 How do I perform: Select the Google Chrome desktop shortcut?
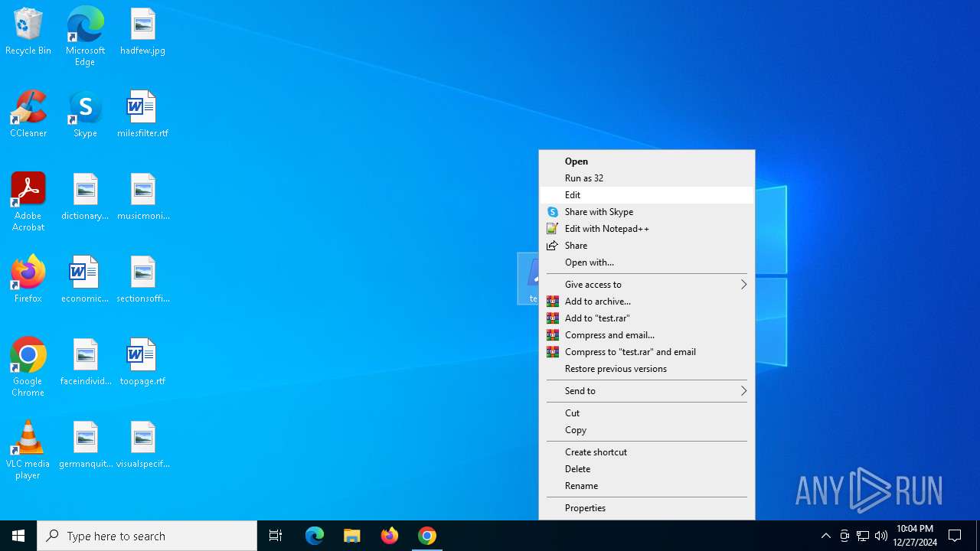pyautogui.click(x=28, y=367)
